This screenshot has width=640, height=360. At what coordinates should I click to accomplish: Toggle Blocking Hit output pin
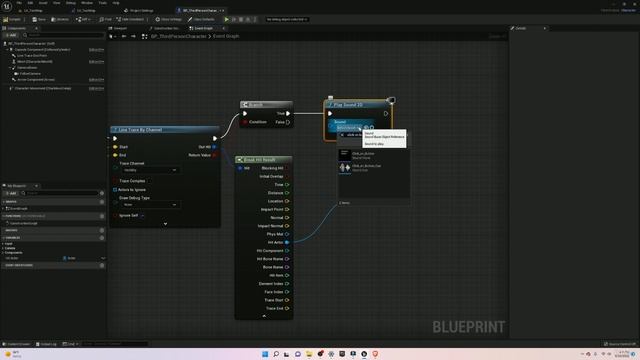point(287,168)
